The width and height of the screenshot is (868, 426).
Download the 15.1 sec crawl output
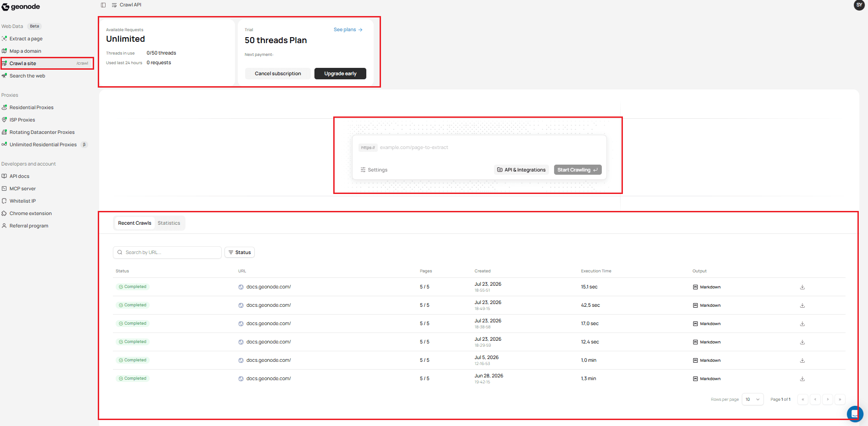[802, 287]
